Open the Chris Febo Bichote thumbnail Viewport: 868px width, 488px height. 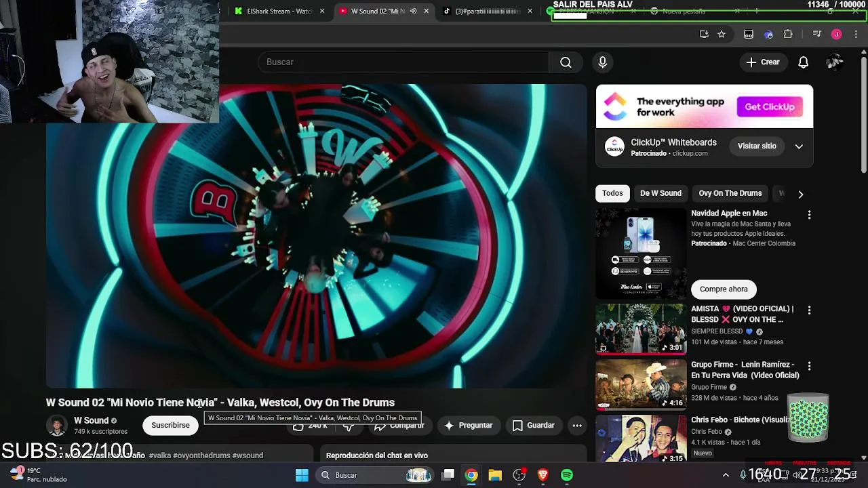point(641,439)
